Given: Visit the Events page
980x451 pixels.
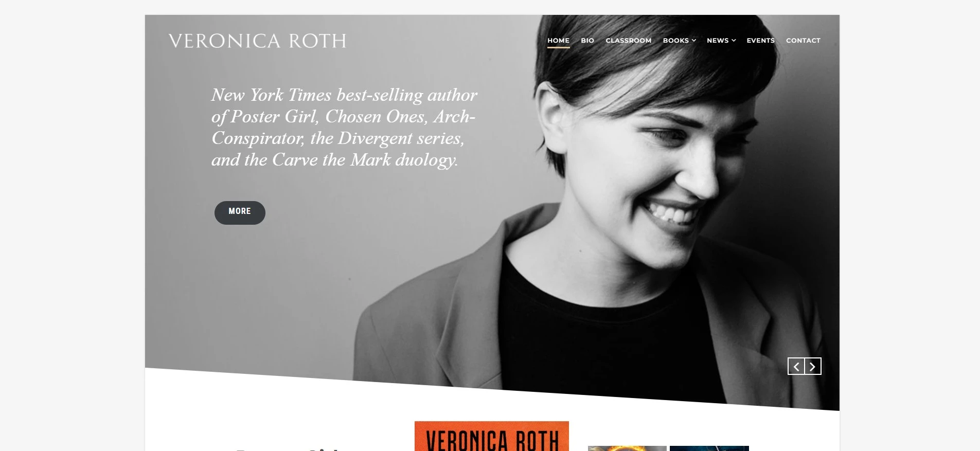Looking at the screenshot, I should tap(760, 41).
